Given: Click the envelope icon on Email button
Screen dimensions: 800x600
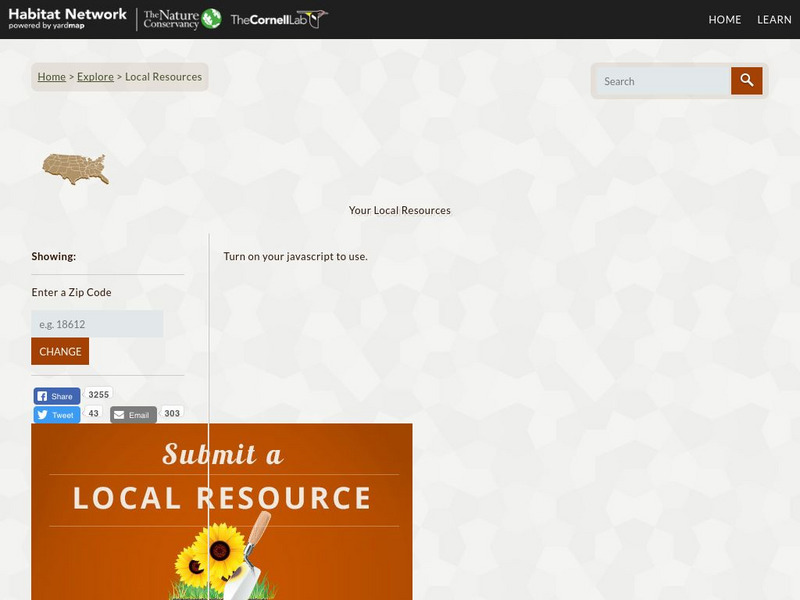Looking at the screenshot, I should point(121,414).
